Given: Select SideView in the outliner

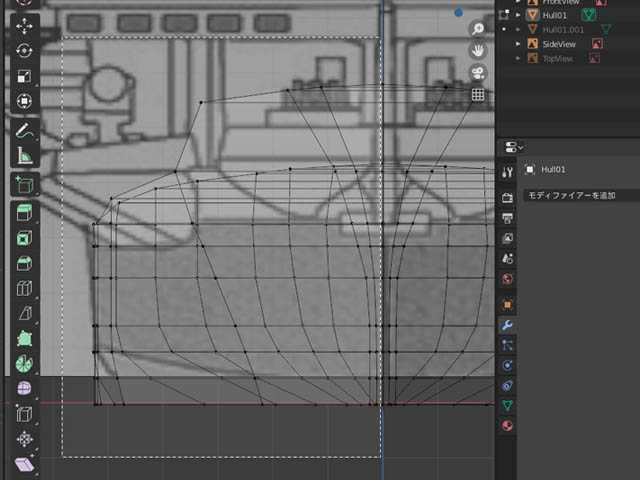Looking at the screenshot, I should (559, 44).
